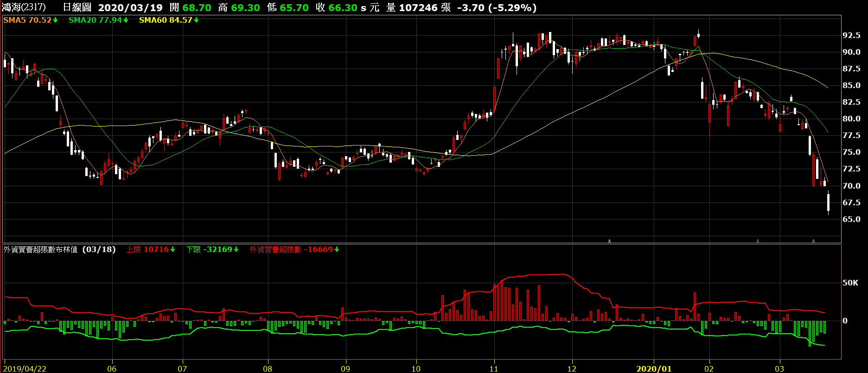Image resolution: width=868 pixels, height=373 pixels.
Task: Click the 鴻海(2317) stock name title
Action: (24, 8)
